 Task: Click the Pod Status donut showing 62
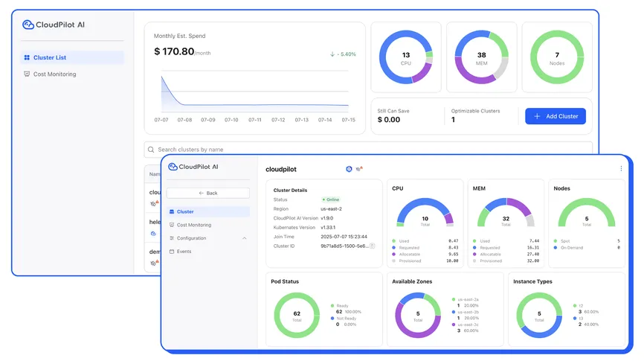297,315
